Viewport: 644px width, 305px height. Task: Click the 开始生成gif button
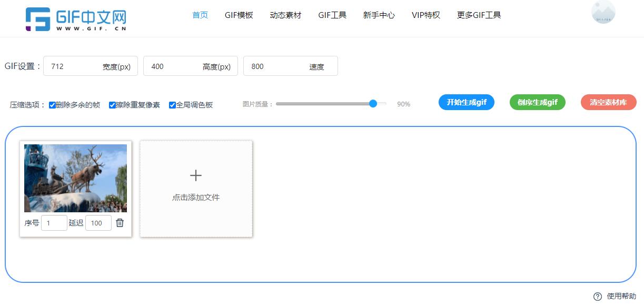point(466,102)
